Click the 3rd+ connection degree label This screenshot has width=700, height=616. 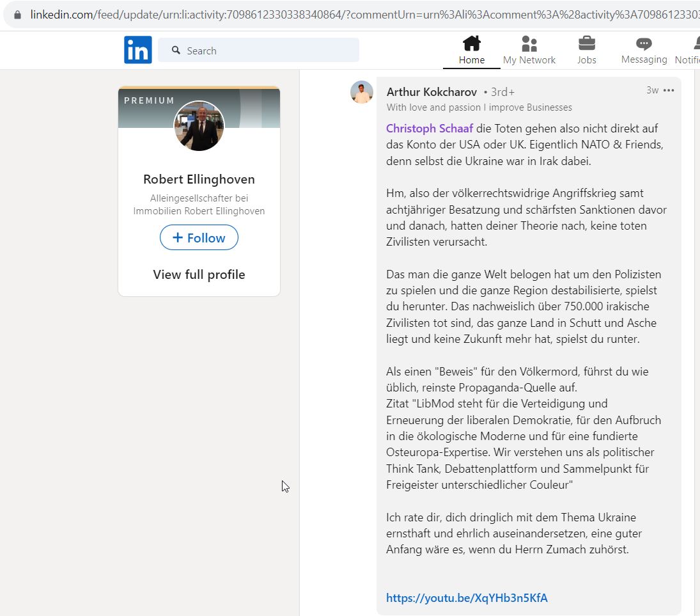(x=502, y=92)
